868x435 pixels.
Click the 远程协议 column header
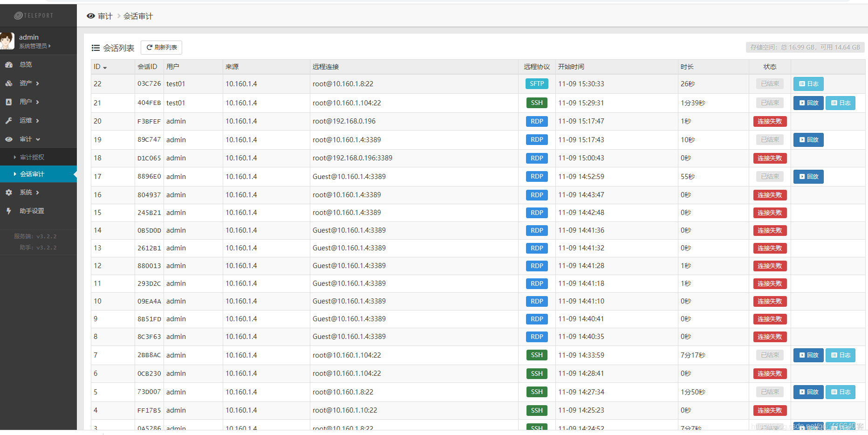537,67
